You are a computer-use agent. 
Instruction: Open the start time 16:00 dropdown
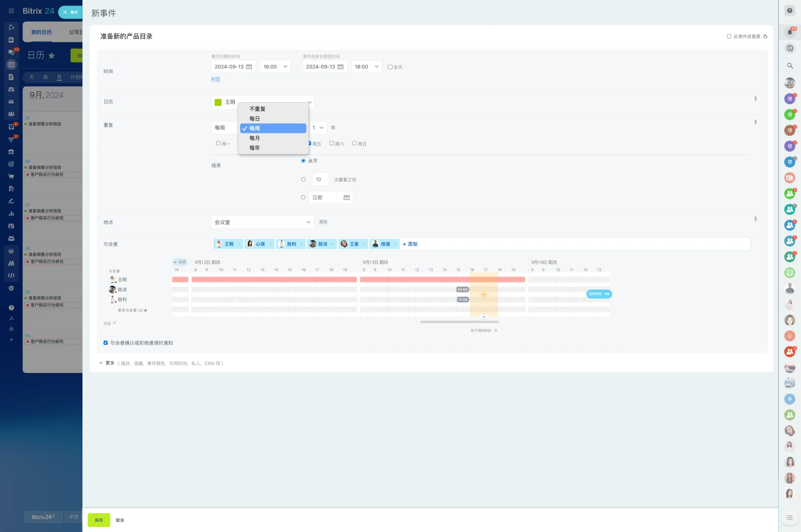tap(275, 67)
